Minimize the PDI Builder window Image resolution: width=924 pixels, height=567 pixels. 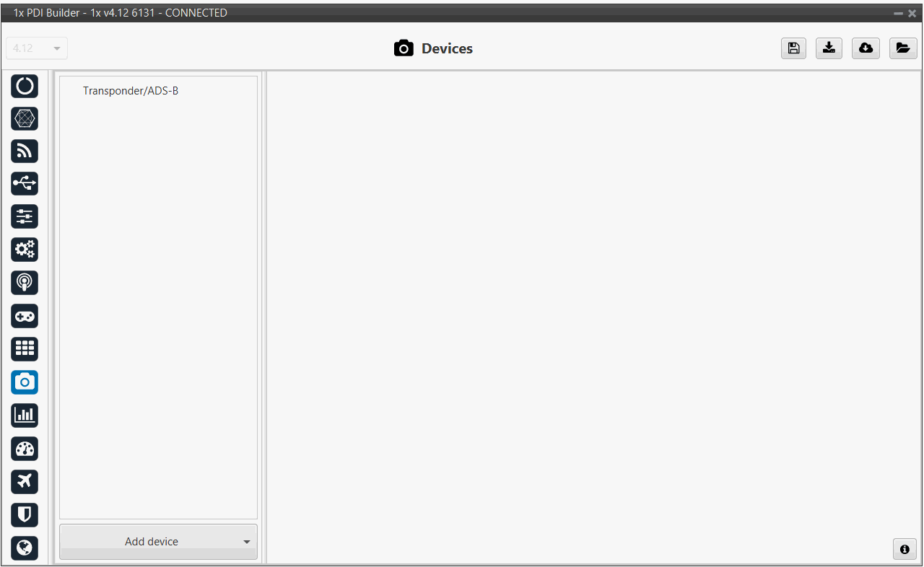click(899, 13)
